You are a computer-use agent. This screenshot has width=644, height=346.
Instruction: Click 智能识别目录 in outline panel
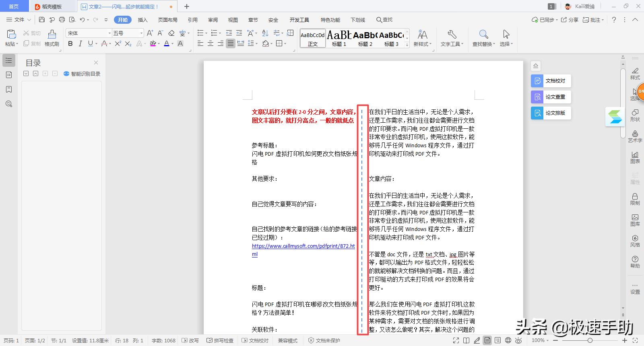click(82, 74)
